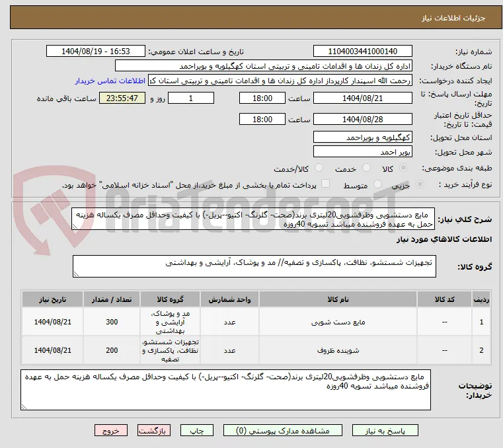Click مد و پوشاک، آرایشی و بهداشتی group cell

click(x=170, y=322)
